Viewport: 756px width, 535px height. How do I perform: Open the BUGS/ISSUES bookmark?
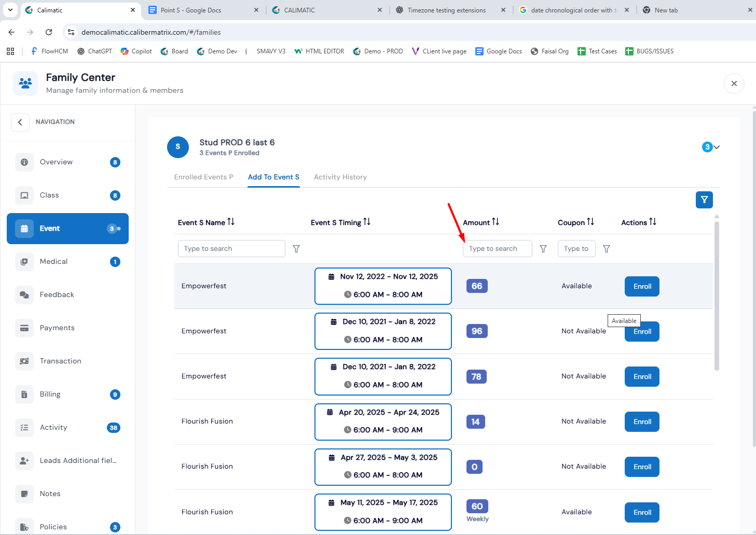coord(650,51)
